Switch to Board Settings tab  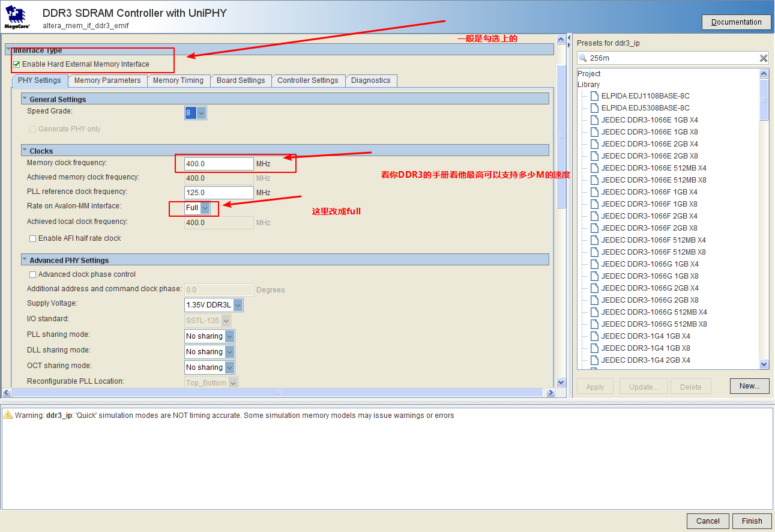(x=241, y=80)
